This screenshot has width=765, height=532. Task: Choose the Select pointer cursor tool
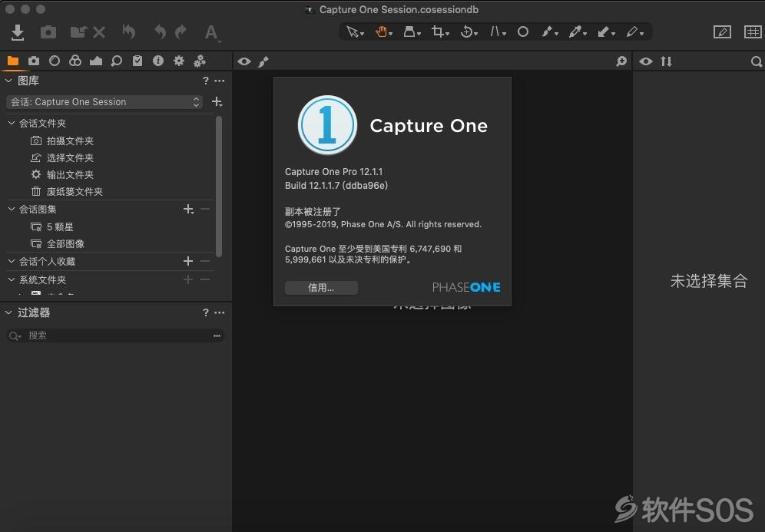pyautogui.click(x=355, y=32)
